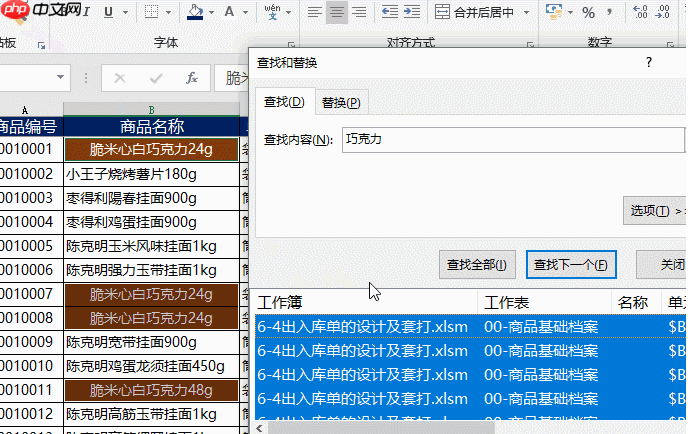Open Find dialog help question mark
This screenshot has height=434, width=697.
(x=649, y=62)
